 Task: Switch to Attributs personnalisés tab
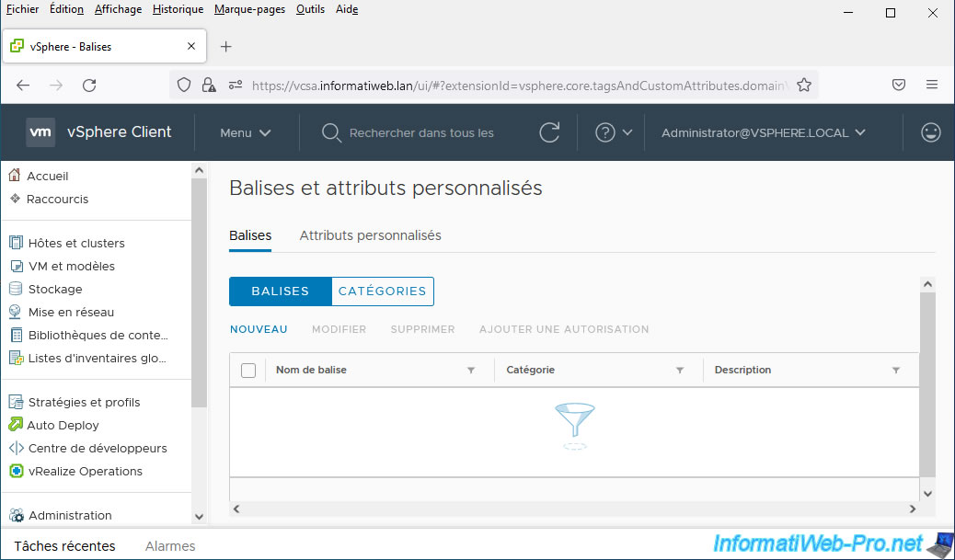tap(370, 235)
